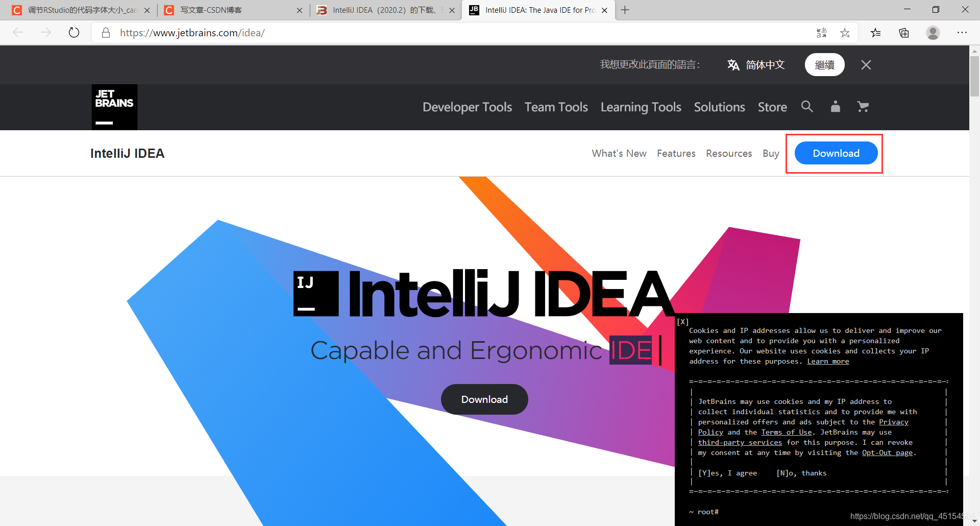Open the Opt-Out page link
Image resolution: width=980 pixels, height=526 pixels.
[887, 453]
